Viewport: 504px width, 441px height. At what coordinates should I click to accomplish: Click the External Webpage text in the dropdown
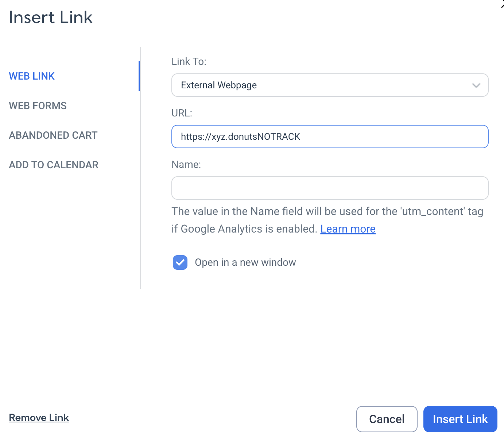point(219,85)
